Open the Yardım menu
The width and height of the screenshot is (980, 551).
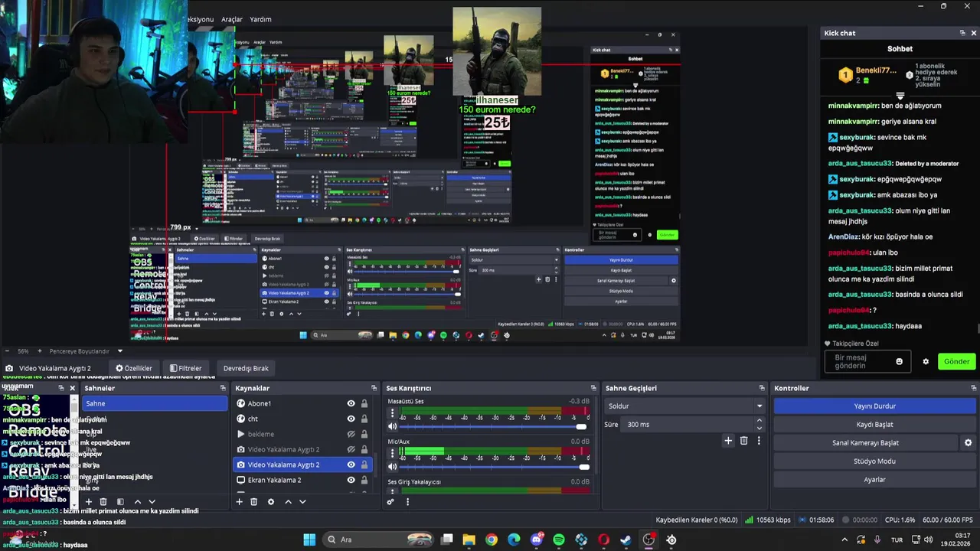point(260,19)
